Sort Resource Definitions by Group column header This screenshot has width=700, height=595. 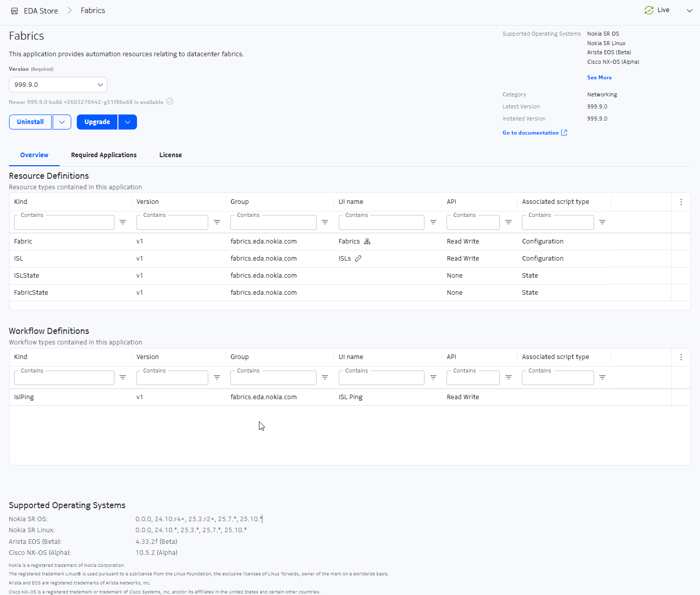pyautogui.click(x=239, y=202)
